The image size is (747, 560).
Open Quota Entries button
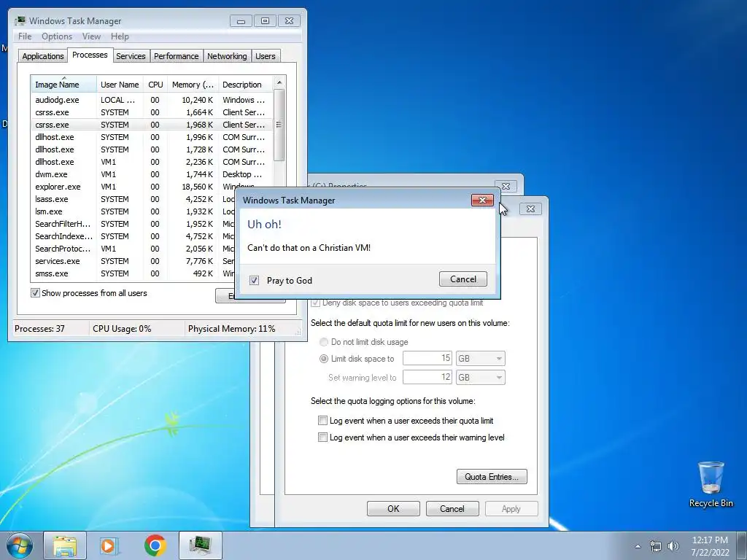pos(492,477)
